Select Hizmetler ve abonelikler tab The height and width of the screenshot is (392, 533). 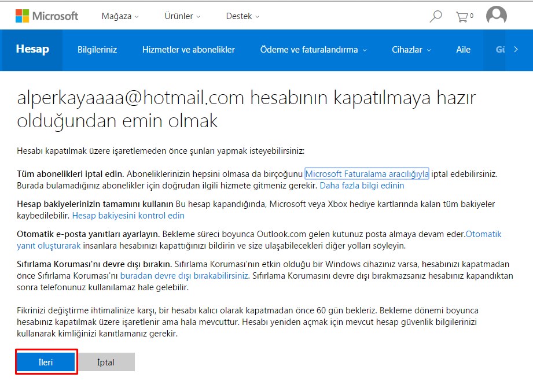tap(189, 50)
